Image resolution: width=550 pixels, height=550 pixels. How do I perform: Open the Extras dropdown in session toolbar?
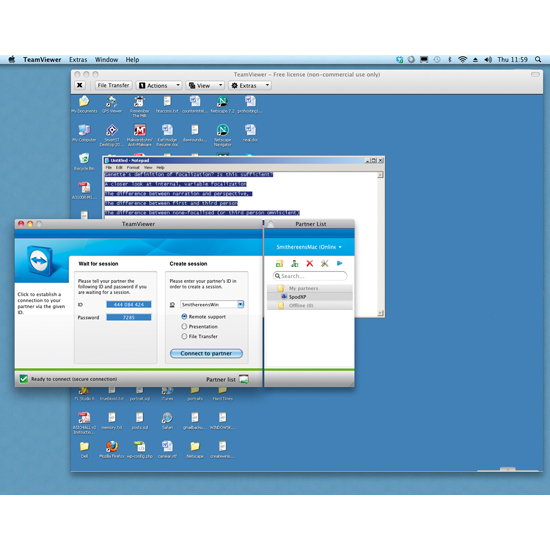tap(250, 85)
